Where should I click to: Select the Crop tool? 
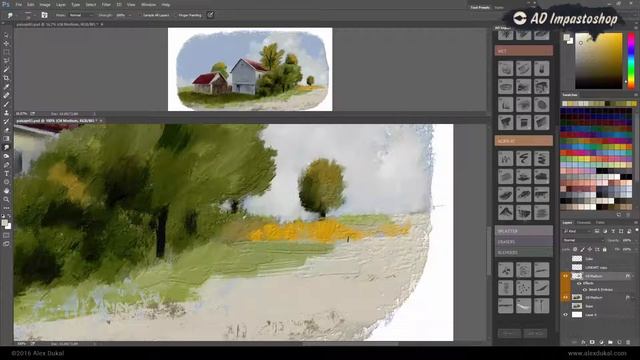(6, 78)
